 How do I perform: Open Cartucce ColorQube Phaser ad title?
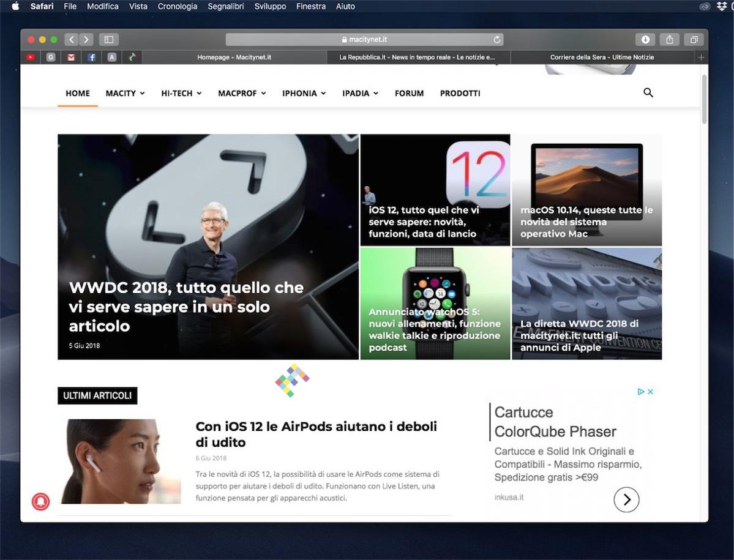point(555,422)
